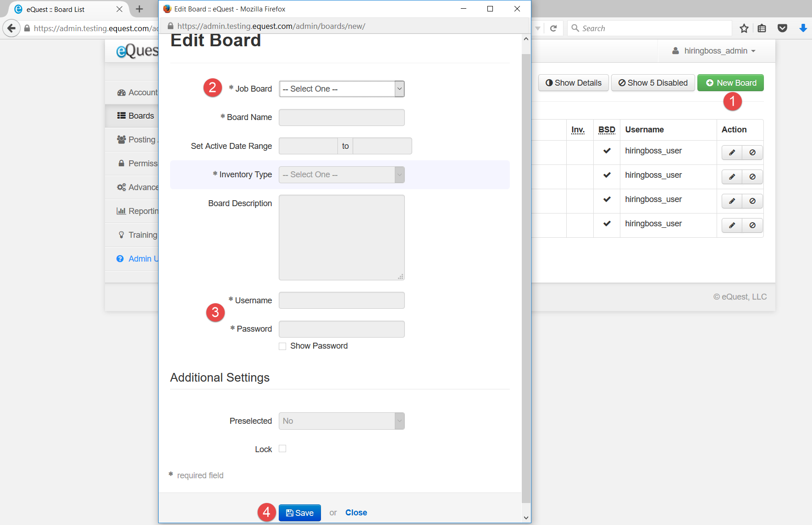The image size is (812, 525).
Task: Open Boards in the sidebar
Action: (132, 116)
